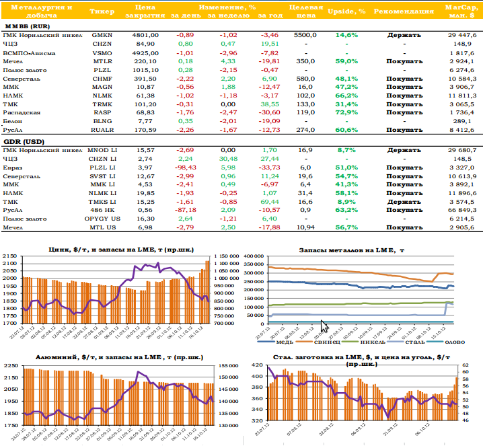Screen dimensions: 483x448
Task: Click the VSMO ticker cell
Action: point(102,53)
